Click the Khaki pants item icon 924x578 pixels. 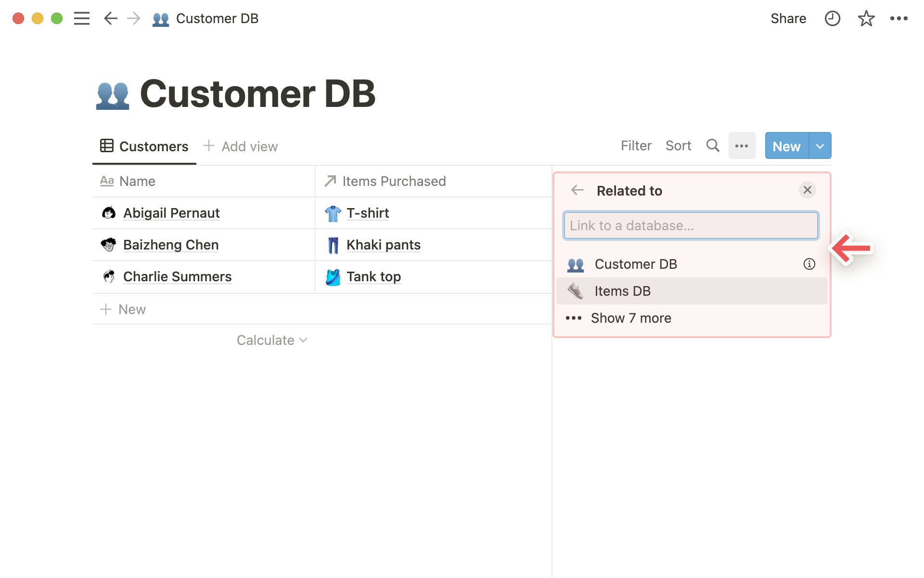click(x=332, y=244)
